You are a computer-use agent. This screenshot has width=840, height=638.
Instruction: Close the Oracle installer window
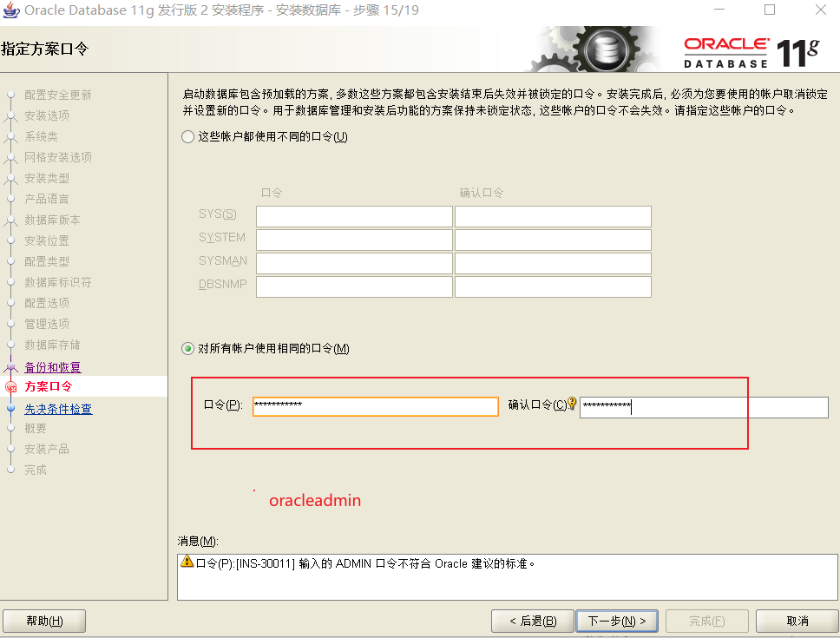[821, 10]
